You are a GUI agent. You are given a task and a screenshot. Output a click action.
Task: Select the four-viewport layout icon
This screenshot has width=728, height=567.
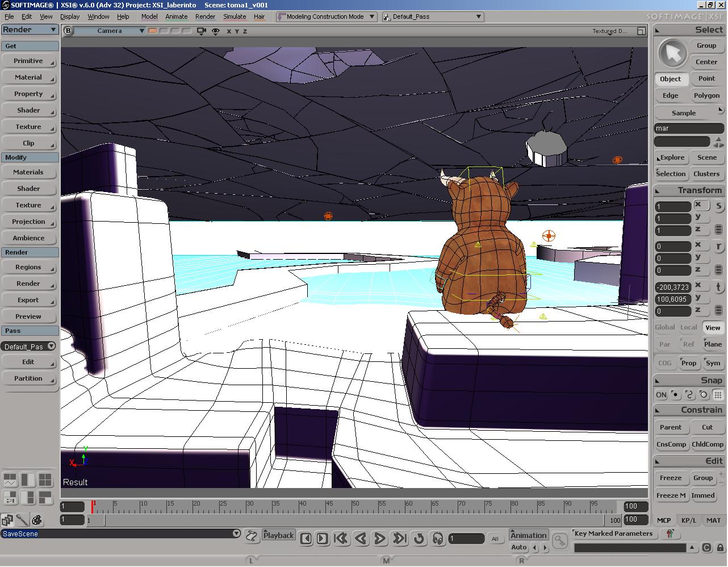(45, 480)
